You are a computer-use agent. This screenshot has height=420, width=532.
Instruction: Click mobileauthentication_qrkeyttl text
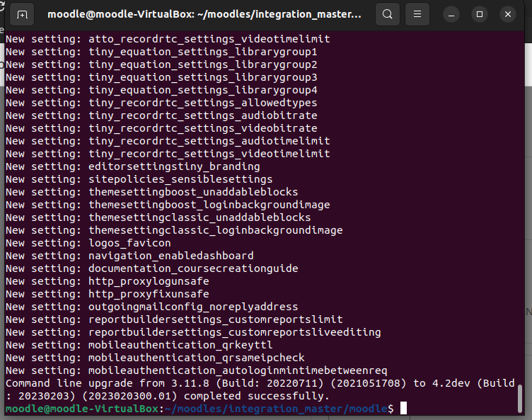(x=180, y=345)
